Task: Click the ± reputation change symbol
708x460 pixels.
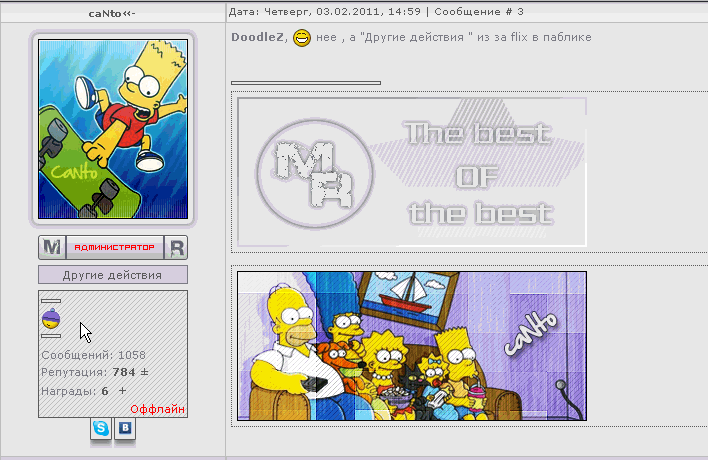Action: click(x=143, y=373)
